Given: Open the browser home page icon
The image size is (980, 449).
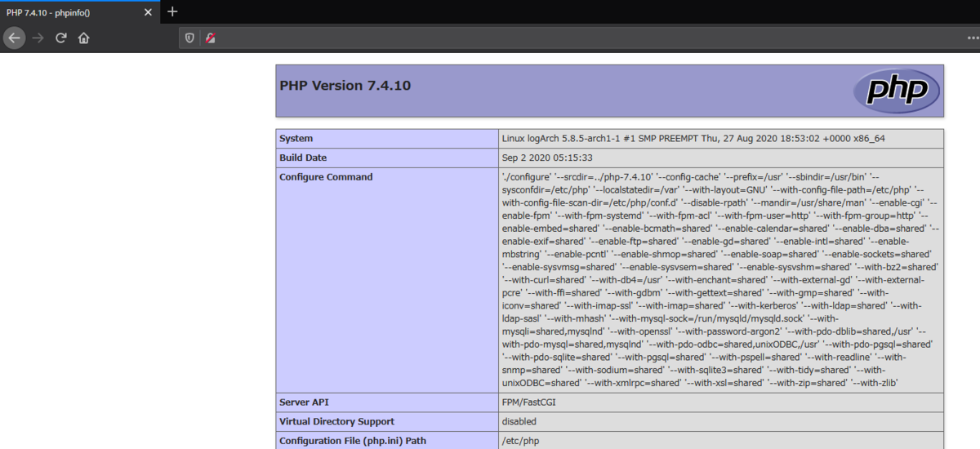Looking at the screenshot, I should tap(83, 38).
